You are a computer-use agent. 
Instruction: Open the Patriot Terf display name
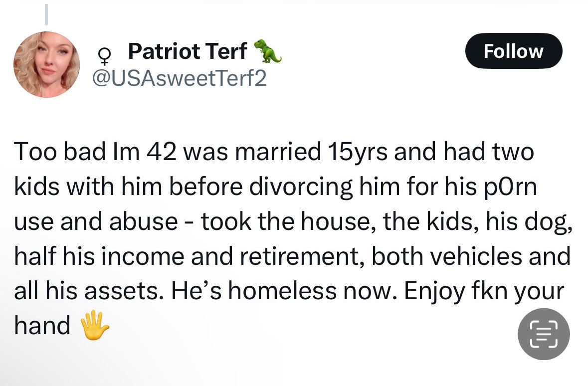coord(188,51)
